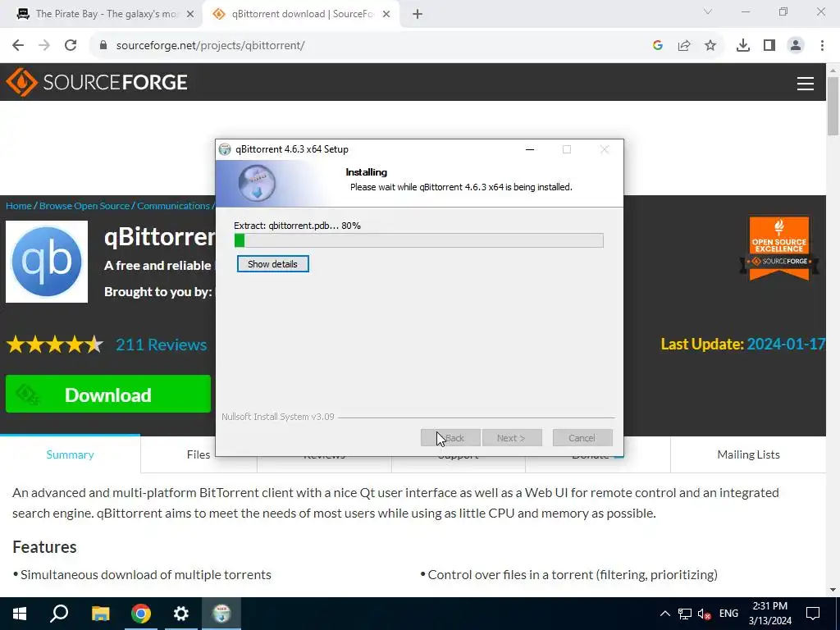Click Show details in installer
840x630 pixels.
[272, 264]
